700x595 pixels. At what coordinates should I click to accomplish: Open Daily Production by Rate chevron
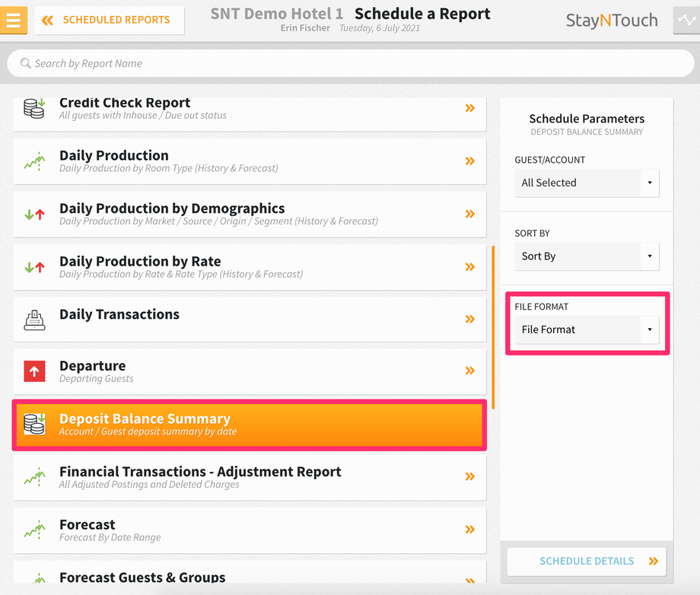[469, 267]
